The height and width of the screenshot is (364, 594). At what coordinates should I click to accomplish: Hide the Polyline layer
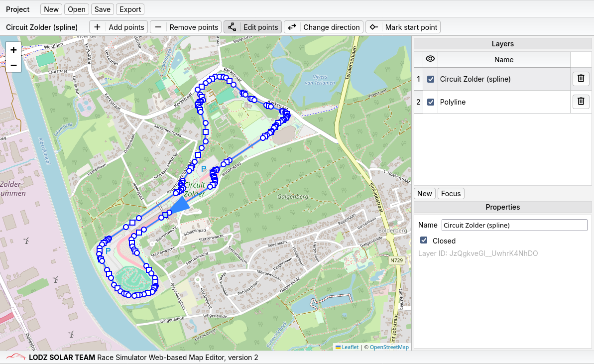[431, 102]
